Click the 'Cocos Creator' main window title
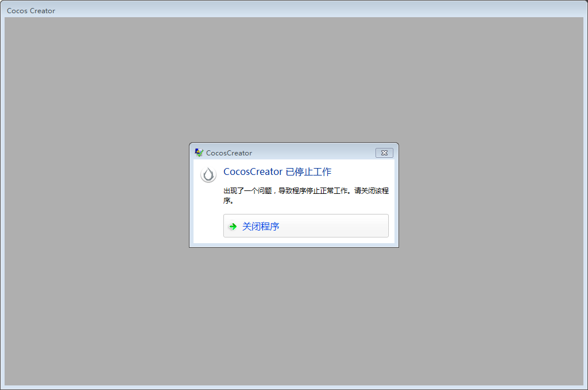Screen dimensions: 588x390 [31, 11]
